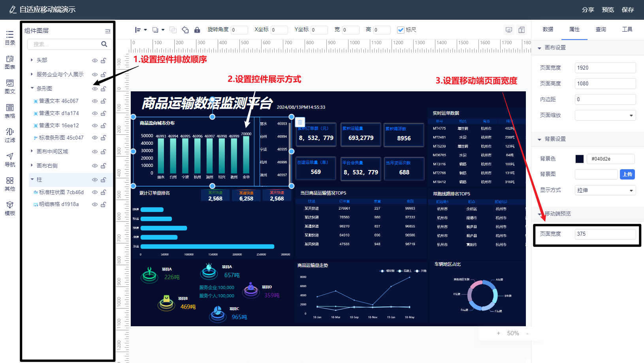Collapse the 柱 layer group
644x363 pixels.
(32, 179)
